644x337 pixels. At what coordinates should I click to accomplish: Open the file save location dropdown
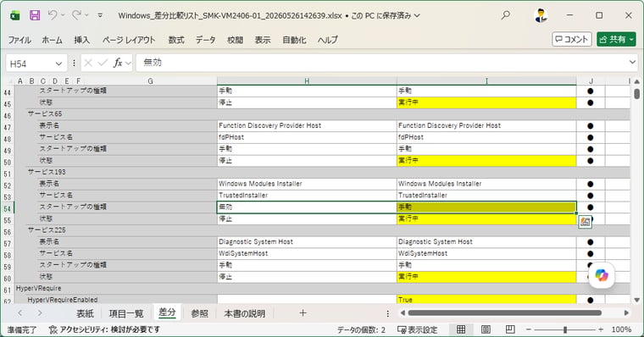coord(417,15)
